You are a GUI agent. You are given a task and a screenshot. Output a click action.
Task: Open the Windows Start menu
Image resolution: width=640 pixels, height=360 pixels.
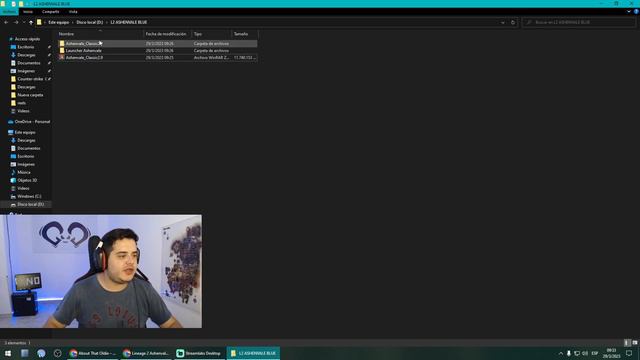8,353
